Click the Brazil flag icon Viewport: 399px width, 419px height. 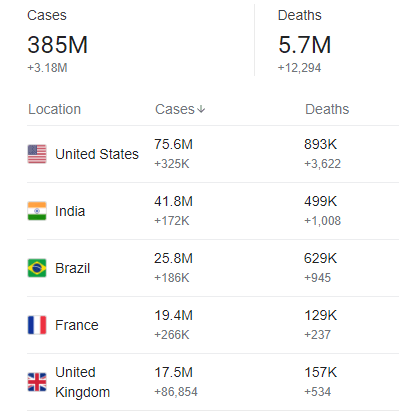pos(37,268)
